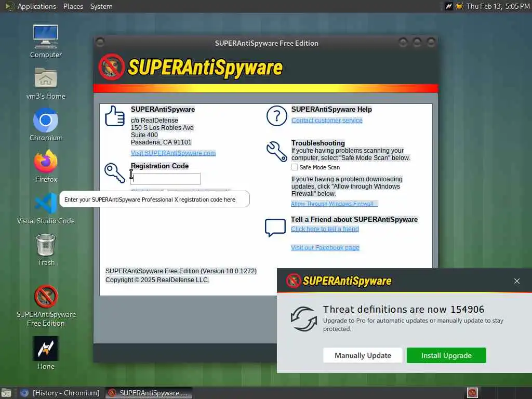Click Allow Through Windows Firewall link
Viewport: 532px width, 399px height.
click(x=334, y=204)
